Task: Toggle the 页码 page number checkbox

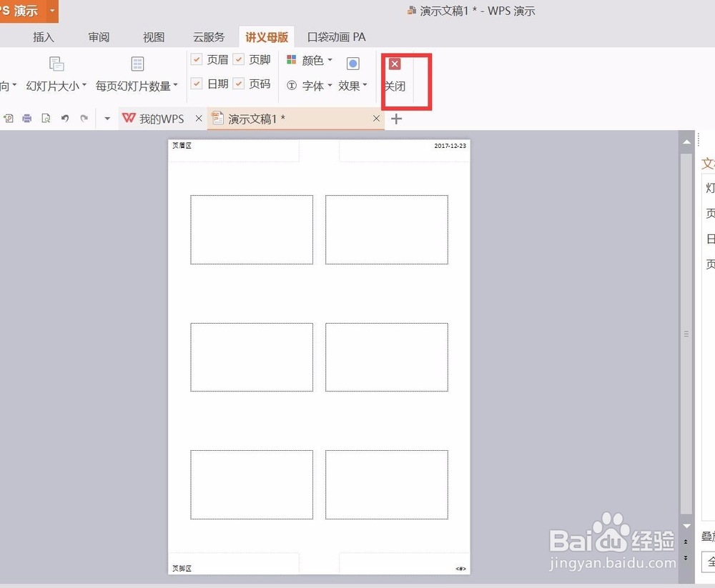Action: [x=239, y=84]
